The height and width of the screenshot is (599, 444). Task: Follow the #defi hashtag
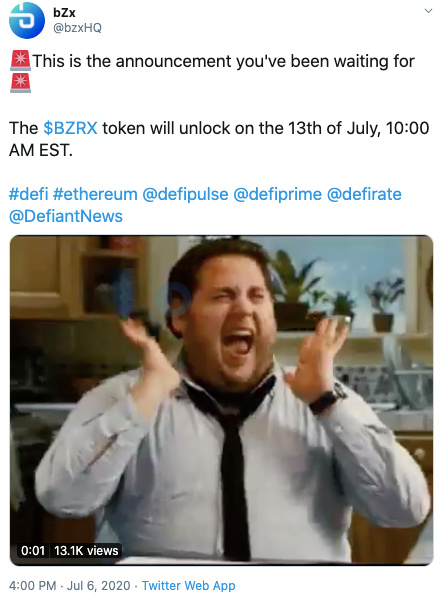tap(29, 194)
